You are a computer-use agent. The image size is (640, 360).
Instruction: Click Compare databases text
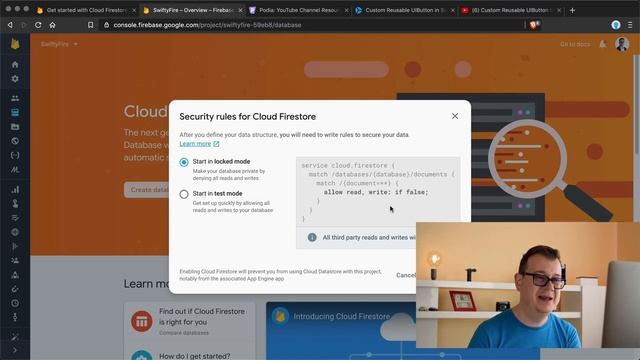coord(184,333)
